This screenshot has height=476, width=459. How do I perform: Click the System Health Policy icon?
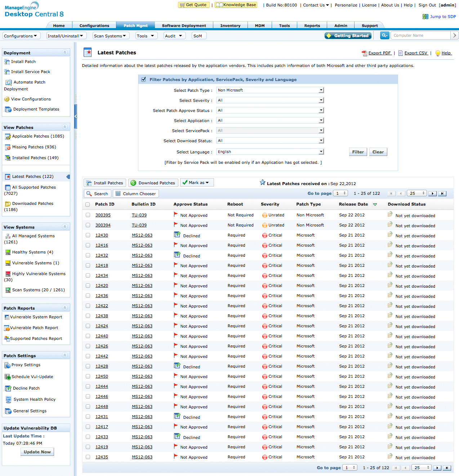pos(8,400)
